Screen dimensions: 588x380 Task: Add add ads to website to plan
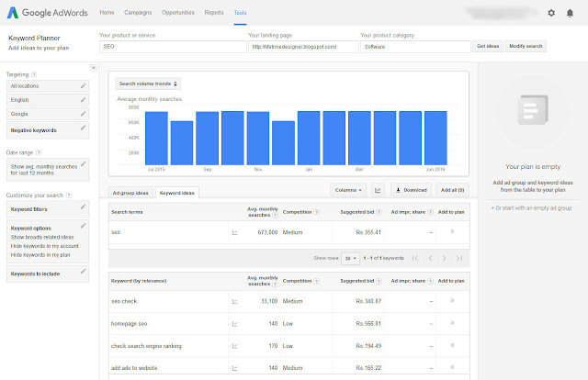pos(452,367)
